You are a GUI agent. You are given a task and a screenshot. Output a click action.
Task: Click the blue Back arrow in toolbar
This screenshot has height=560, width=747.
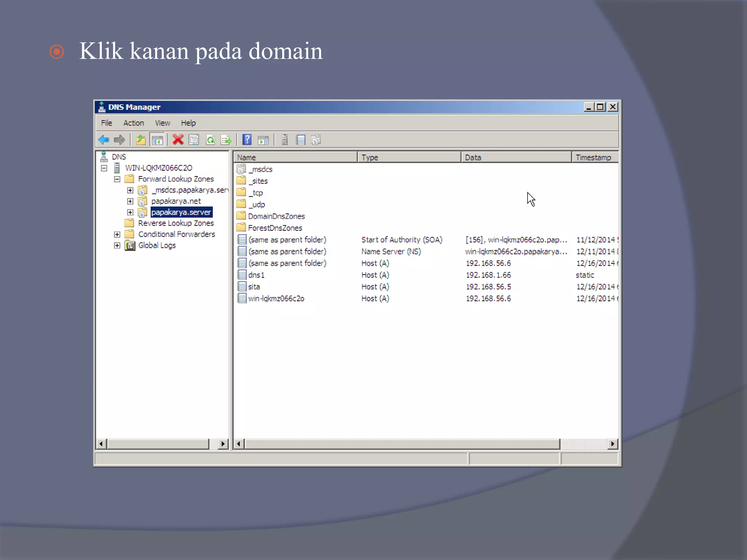point(104,140)
